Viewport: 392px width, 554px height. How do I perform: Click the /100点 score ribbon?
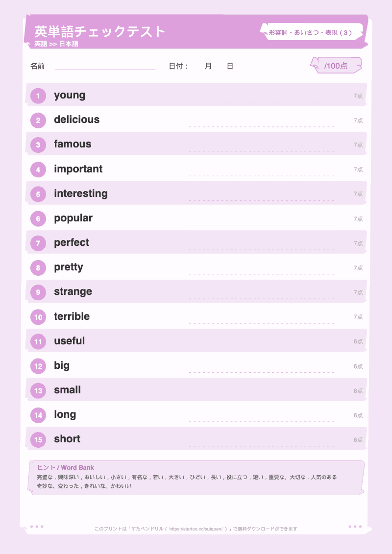coord(336,65)
